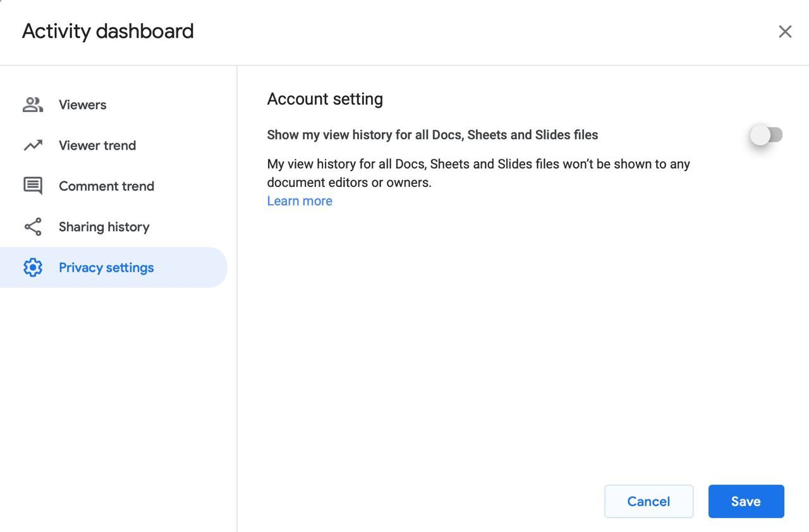Save the privacy settings
The width and height of the screenshot is (809, 532).
coord(746,501)
